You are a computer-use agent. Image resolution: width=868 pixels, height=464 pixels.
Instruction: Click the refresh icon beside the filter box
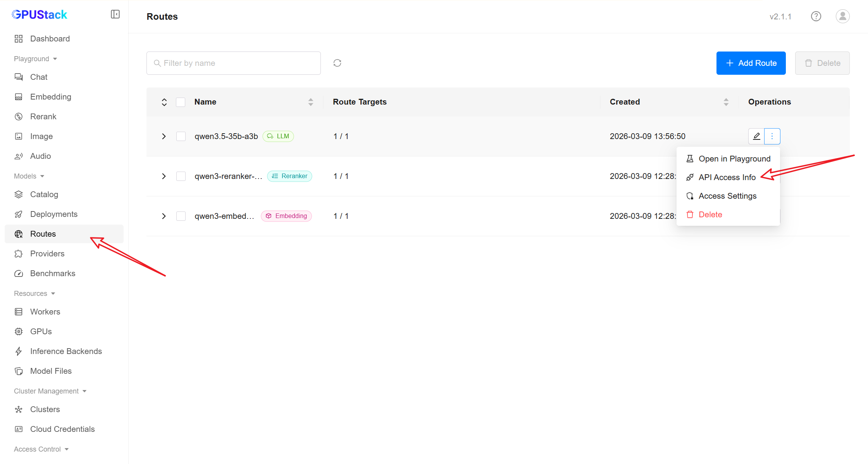click(x=337, y=63)
